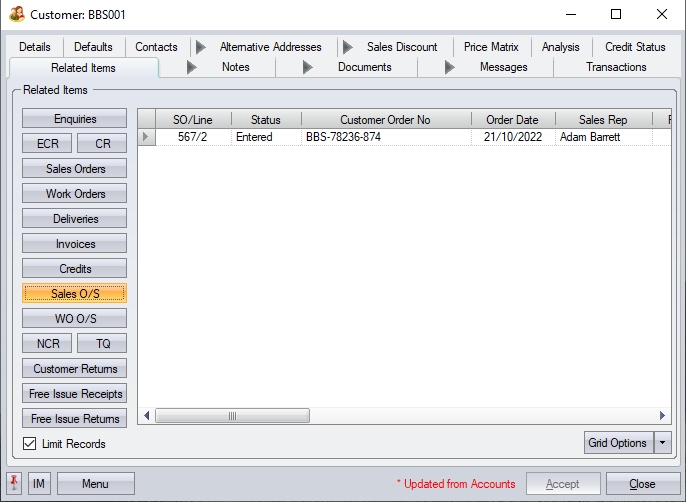686x502 pixels.
Task: Click the arrow icon beside Documents tab
Action: (308, 68)
